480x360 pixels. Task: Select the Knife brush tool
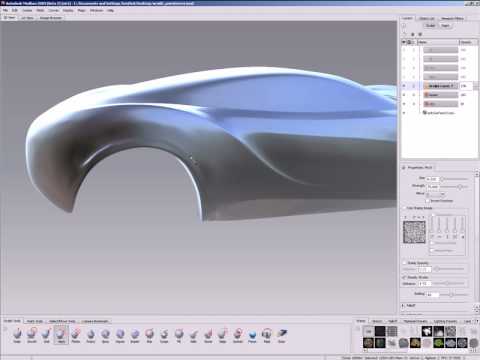(194, 334)
